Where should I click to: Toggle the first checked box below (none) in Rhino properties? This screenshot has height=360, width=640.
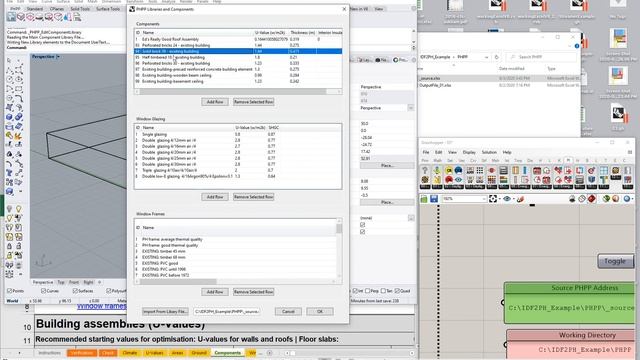click(x=362, y=225)
